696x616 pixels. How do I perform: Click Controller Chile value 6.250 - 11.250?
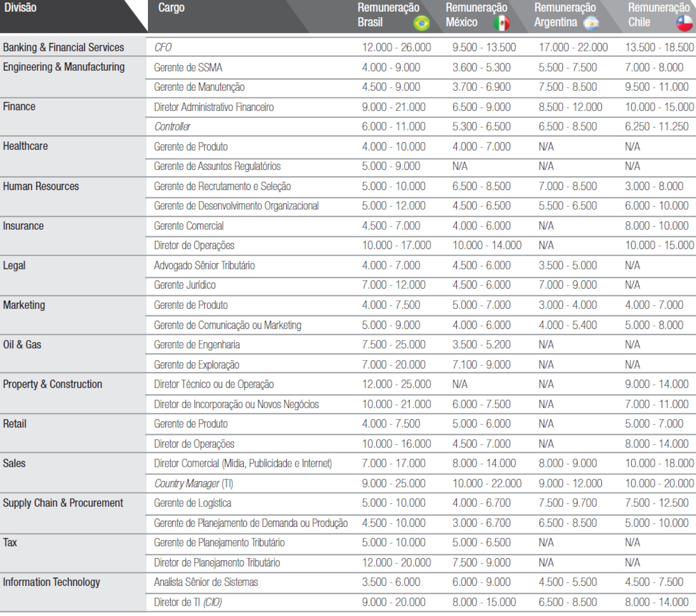click(657, 127)
